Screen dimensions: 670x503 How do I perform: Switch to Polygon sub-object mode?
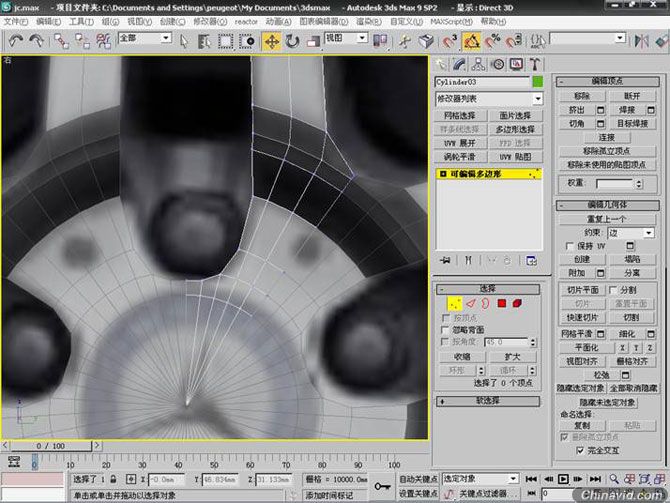(x=500, y=302)
